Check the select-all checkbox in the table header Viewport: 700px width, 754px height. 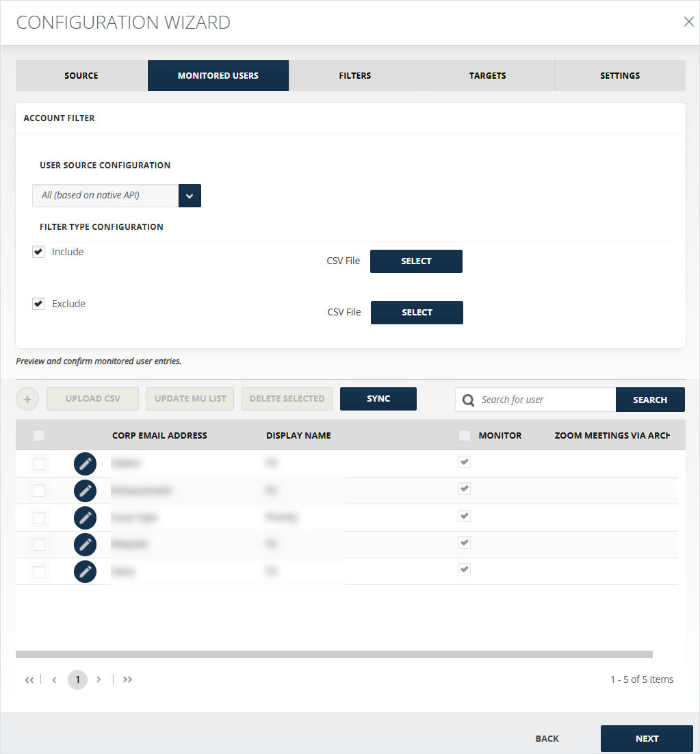[x=39, y=435]
